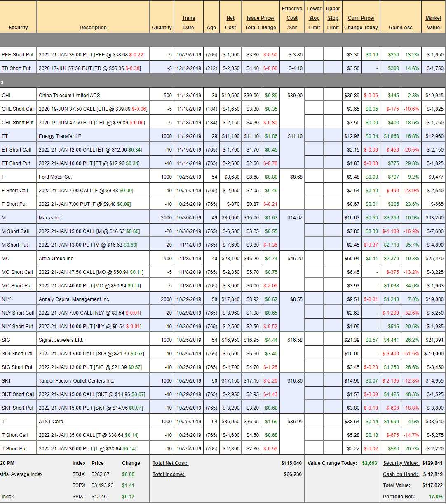Sort by Market Value header
Viewport: 446px width, 504px height.
[433, 23]
